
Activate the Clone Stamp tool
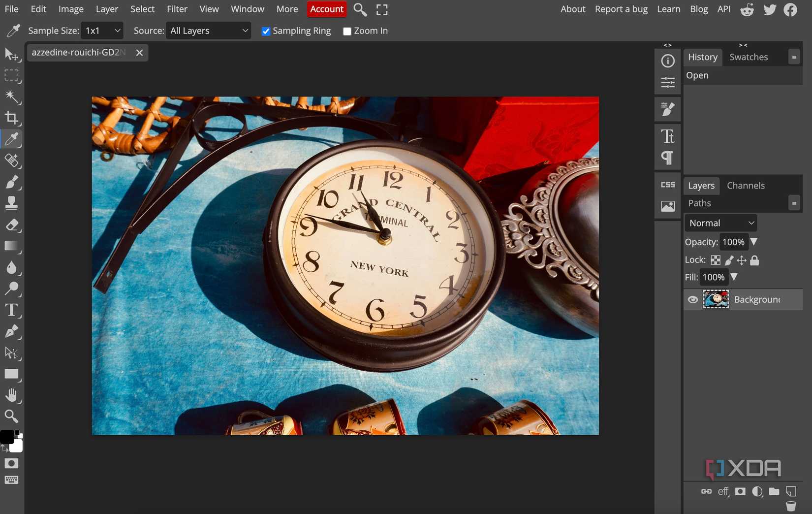(12, 203)
